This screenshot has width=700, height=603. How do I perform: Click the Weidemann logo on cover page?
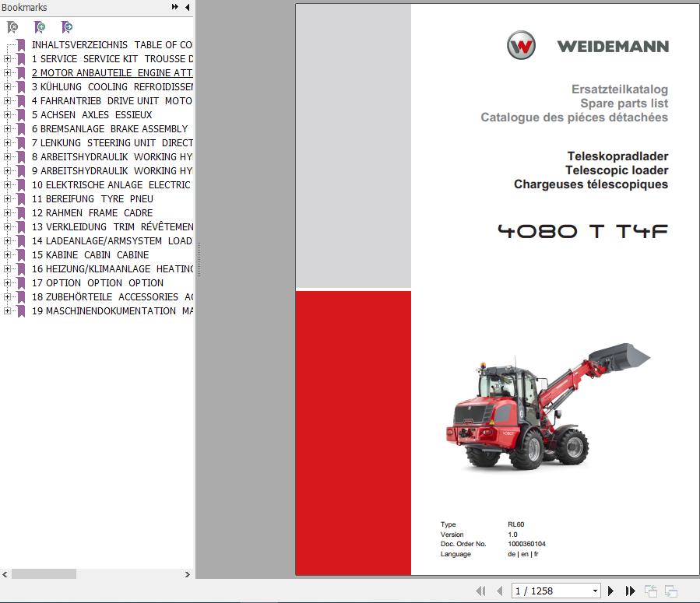click(588, 45)
